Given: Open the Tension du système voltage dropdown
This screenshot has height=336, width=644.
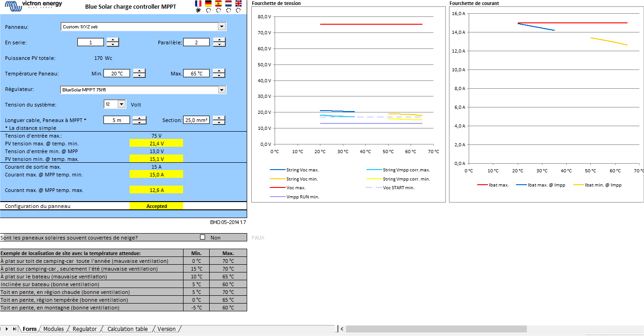Looking at the screenshot, I should coord(121,104).
